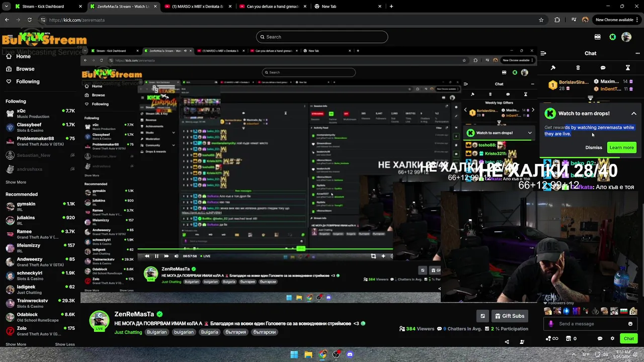Toggle fullscreen icon on video player
The width and height of the screenshot is (644, 362).
[x=373, y=256]
